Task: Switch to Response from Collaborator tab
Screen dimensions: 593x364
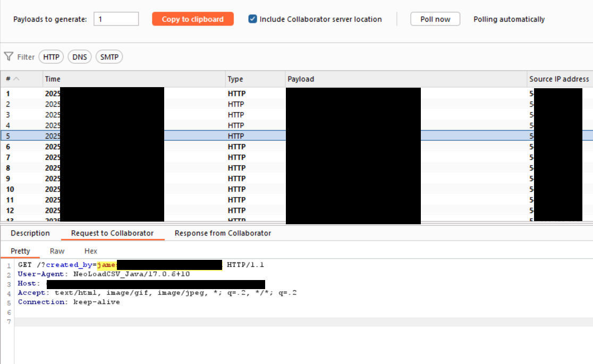Action: (x=223, y=233)
